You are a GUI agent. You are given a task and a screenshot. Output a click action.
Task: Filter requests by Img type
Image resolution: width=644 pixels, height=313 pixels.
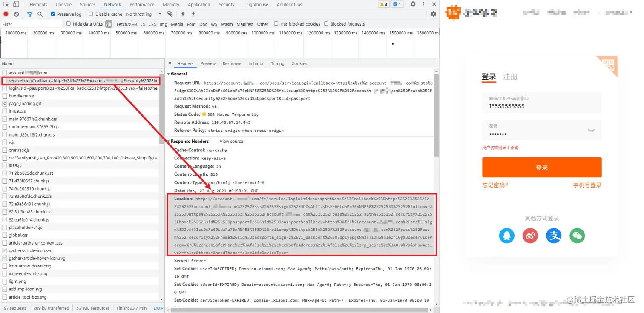[164, 24]
